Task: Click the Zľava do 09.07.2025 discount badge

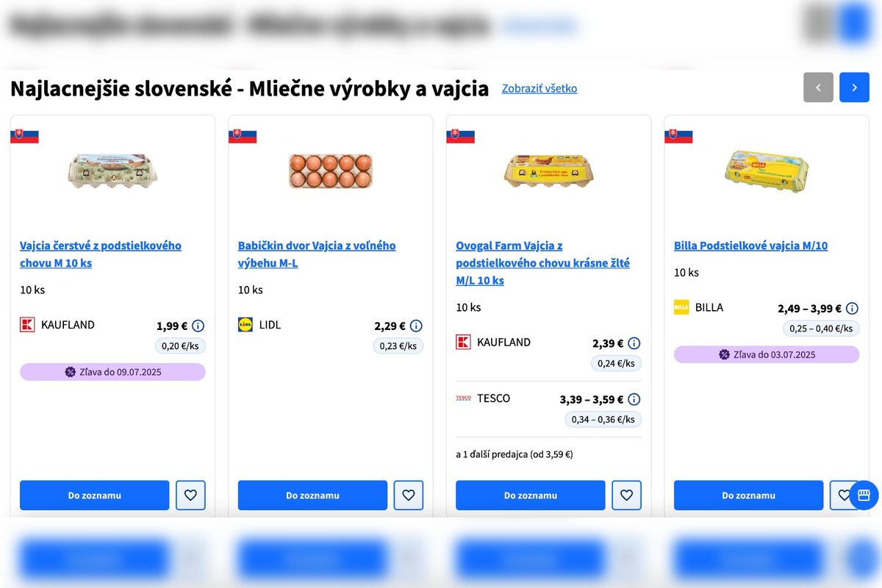Action: [112, 372]
